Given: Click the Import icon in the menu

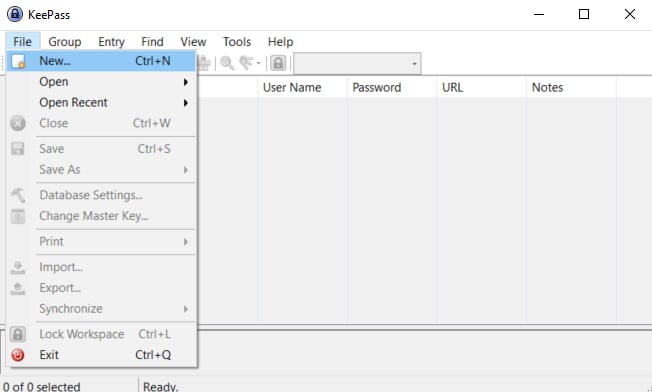Looking at the screenshot, I should tap(18, 267).
